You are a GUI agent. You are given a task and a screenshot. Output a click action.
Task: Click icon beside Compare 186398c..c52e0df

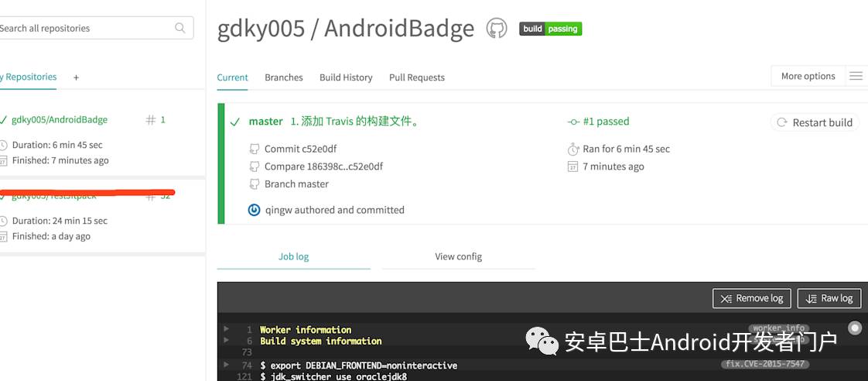[x=255, y=166]
